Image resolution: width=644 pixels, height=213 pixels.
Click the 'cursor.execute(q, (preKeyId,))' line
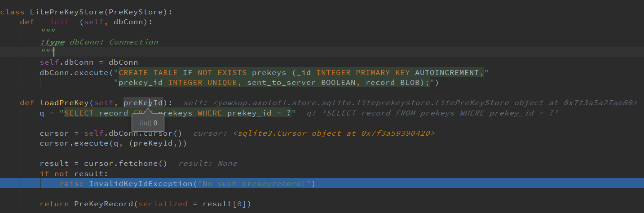[x=113, y=143]
